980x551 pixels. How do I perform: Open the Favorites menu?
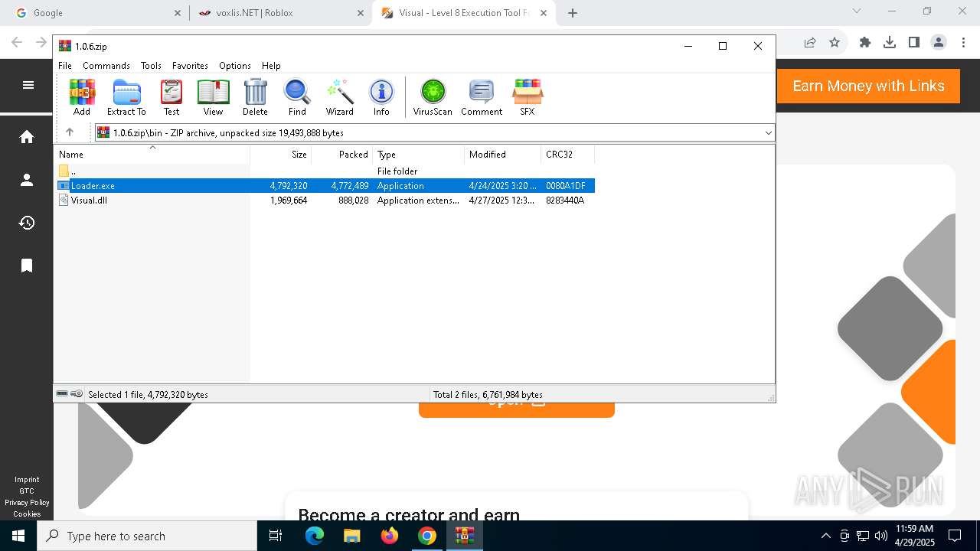tap(190, 66)
